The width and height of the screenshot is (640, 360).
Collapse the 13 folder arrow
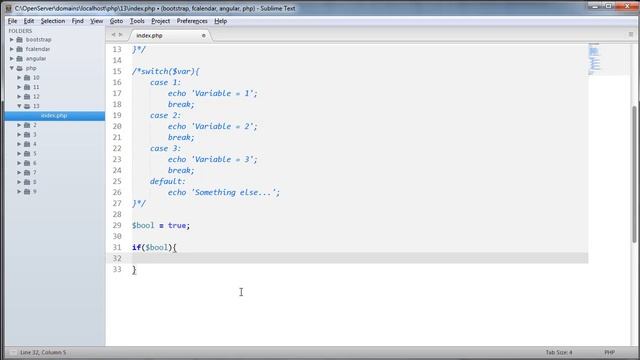click(19, 106)
